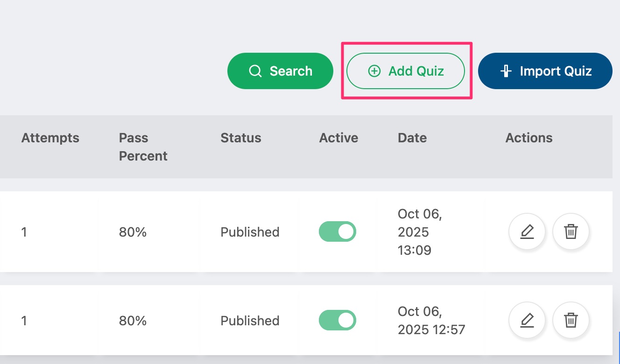Edit the quiz dated Oct 06 12:57
Image resolution: width=620 pixels, height=364 pixels.
coord(527,320)
